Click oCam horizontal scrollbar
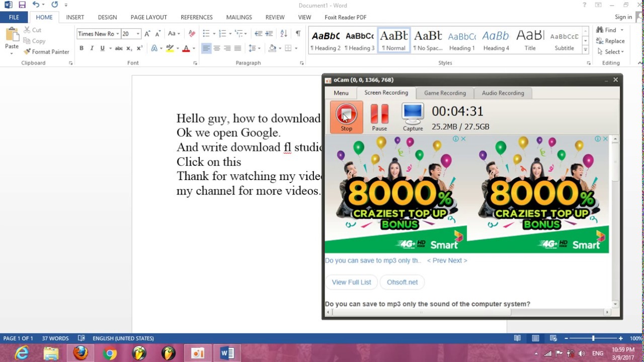This screenshot has width=644, height=362. [421, 312]
